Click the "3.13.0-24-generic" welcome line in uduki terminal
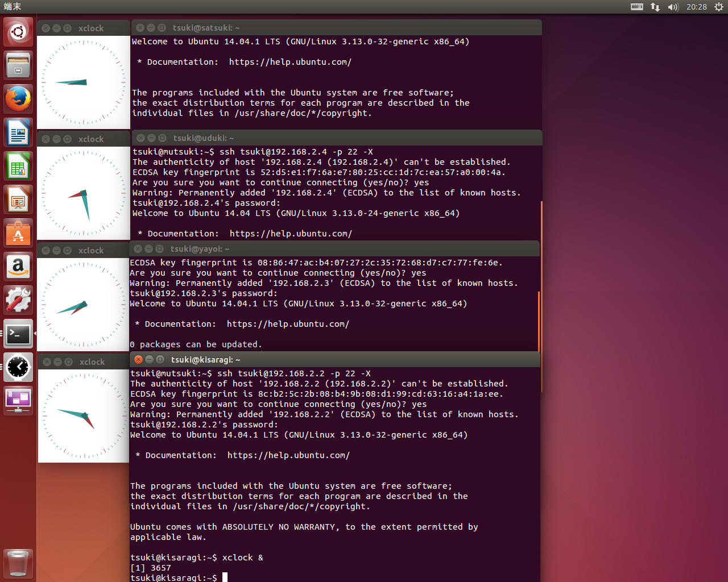The height and width of the screenshot is (582, 728). pos(296,213)
